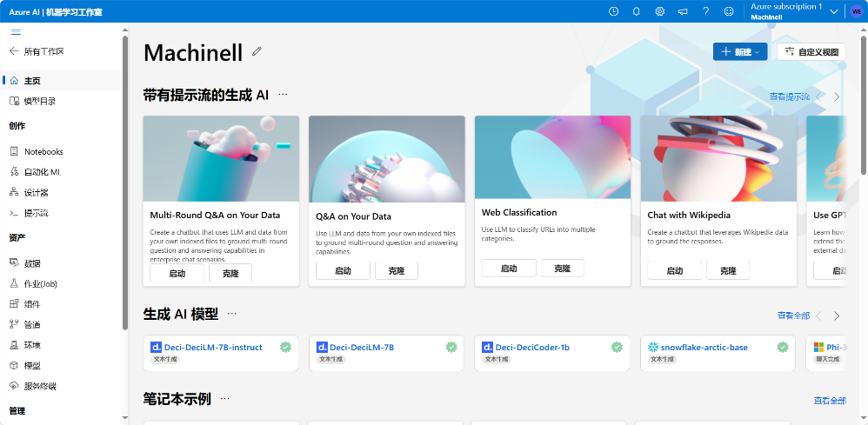Click Q&A on Your Data thumbnail

(386, 159)
